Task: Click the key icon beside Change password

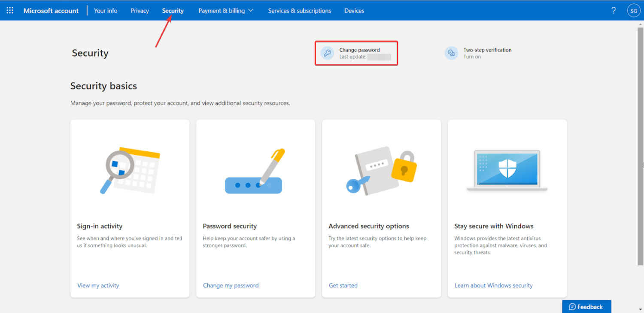Action: coord(327,53)
